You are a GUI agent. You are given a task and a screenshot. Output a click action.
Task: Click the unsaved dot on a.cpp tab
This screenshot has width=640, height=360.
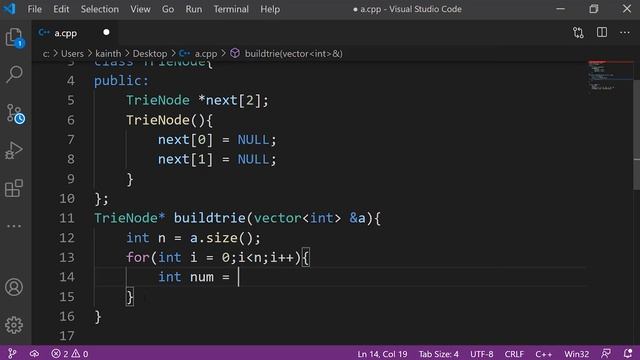[x=106, y=32]
